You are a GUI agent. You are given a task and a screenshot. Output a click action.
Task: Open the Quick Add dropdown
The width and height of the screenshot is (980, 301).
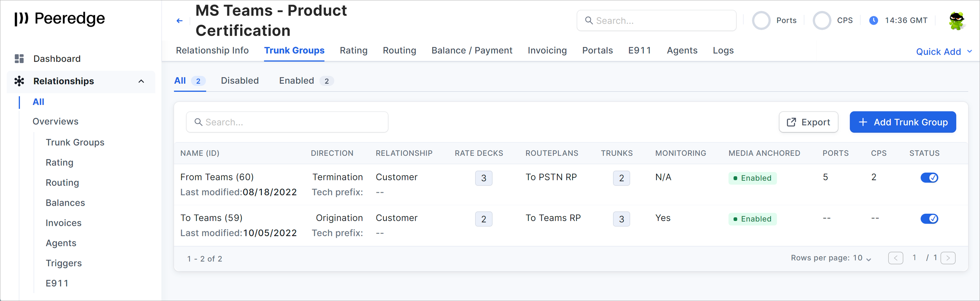click(944, 52)
